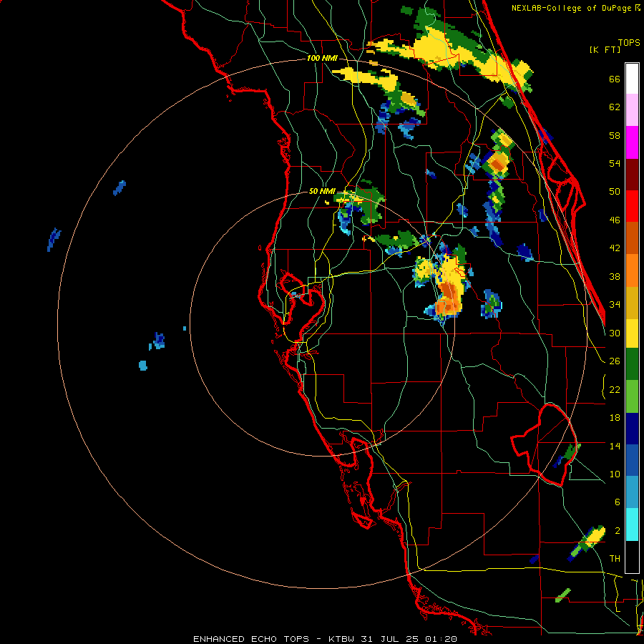Click the dark orange legend swatch
This screenshot has width=644, height=644.
click(632, 238)
